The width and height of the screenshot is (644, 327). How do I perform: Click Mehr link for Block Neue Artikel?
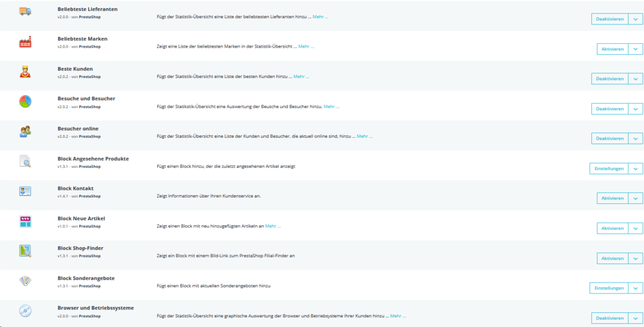[x=272, y=226]
